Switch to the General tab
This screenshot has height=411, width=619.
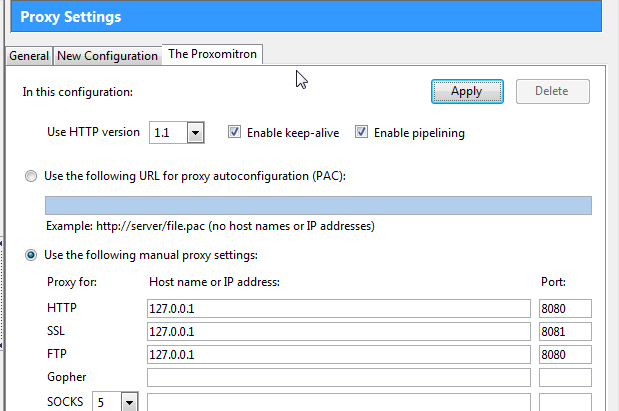29,56
